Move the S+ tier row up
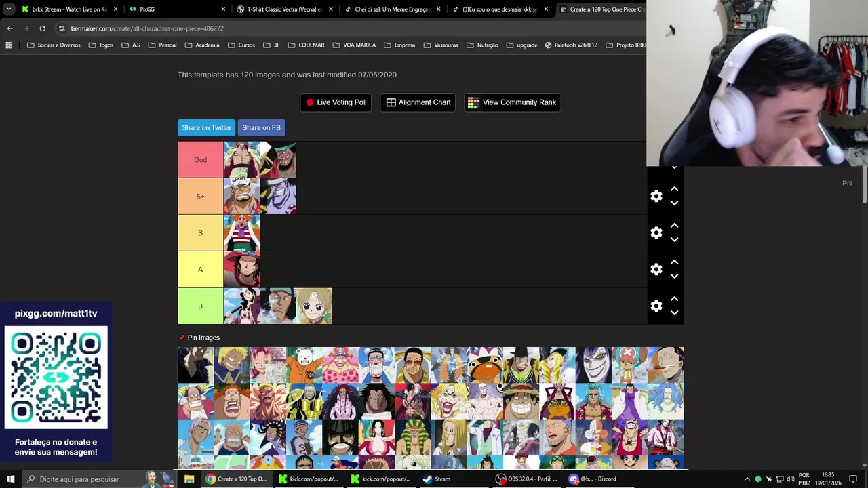This screenshot has height=488, width=868. 674,189
